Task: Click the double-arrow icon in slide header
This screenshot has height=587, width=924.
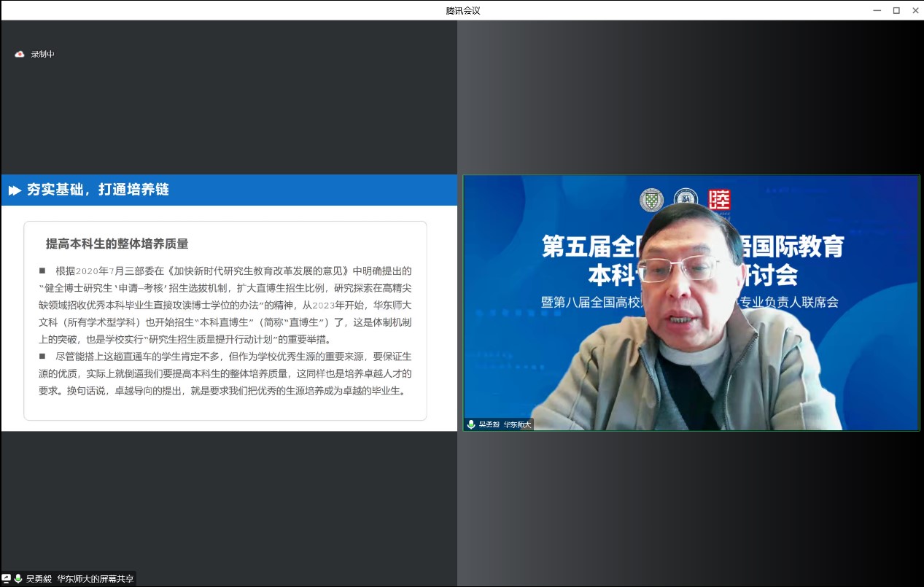Action: pos(15,190)
